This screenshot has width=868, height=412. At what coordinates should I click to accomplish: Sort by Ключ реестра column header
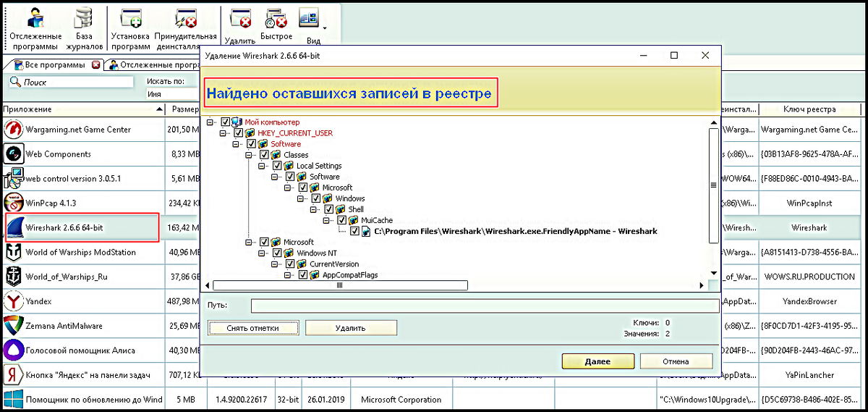(x=809, y=109)
